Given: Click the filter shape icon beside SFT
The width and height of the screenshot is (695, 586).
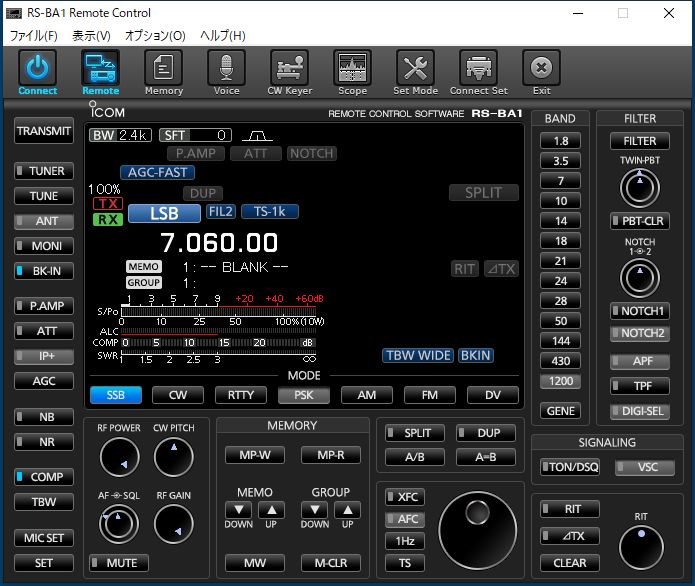Looking at the screenshot, I should point(257,135).
